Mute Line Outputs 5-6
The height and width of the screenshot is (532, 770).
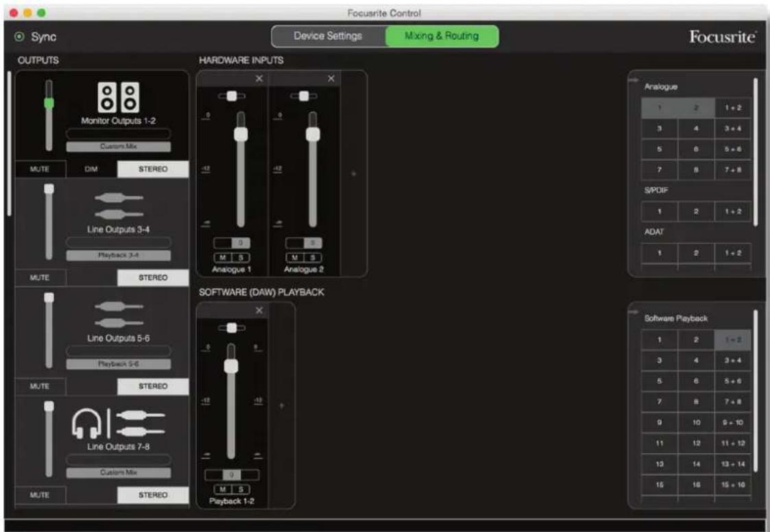point(40,386)
